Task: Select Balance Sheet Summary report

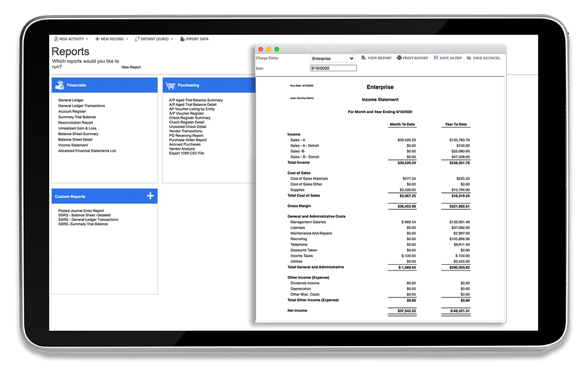Action: tap(78, 134)
